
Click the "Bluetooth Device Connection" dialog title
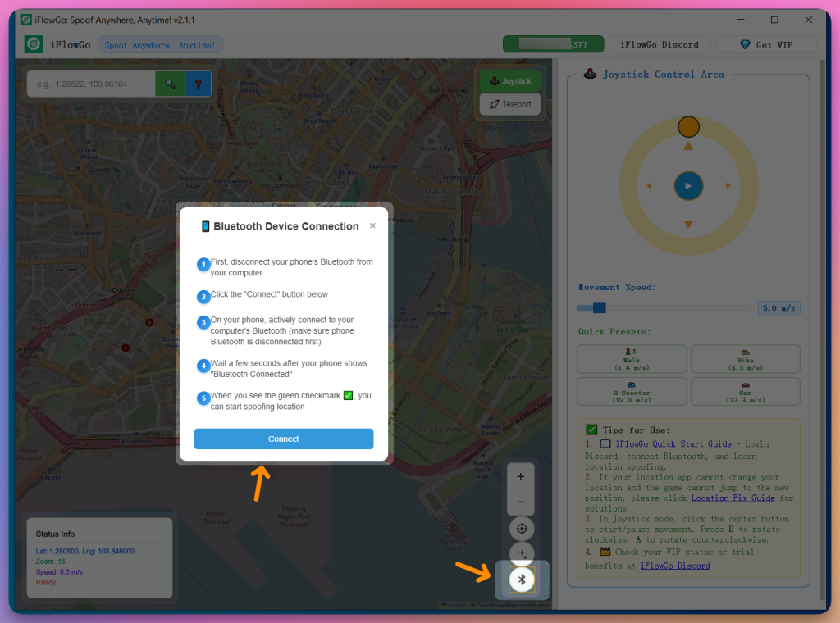pos(286,226)
